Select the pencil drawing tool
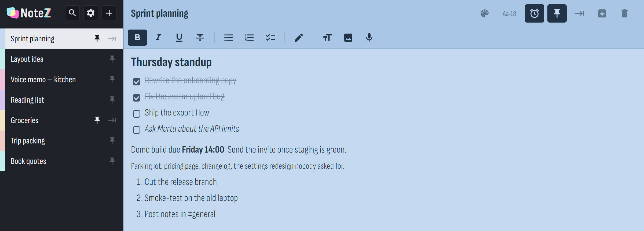The width and height of the screenshot is (644, 231). pyautogui.click(x=299, y=38)
